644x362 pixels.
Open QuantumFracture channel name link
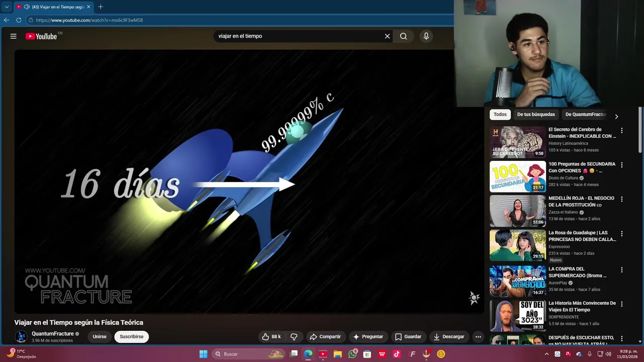(x=53, y=334)
